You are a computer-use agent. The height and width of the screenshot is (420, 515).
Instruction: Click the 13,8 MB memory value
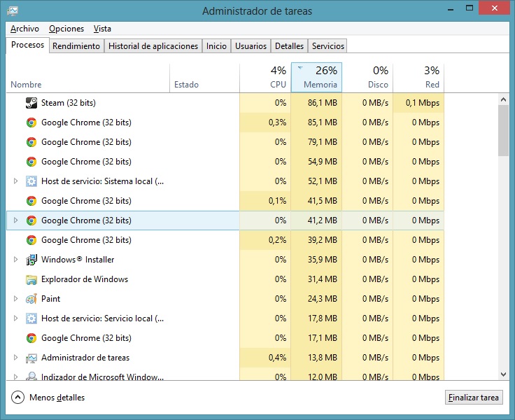point(322,358)
